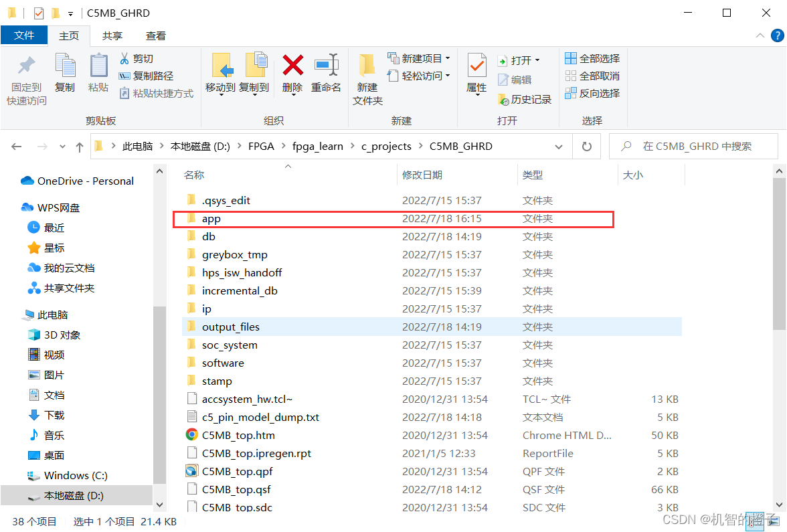Image resolution: width=787 pixels, height=532 pixels.
Task: Navigate to 本地磁盘 (D:) breadcrumb
Action: (x=199, y=146)
